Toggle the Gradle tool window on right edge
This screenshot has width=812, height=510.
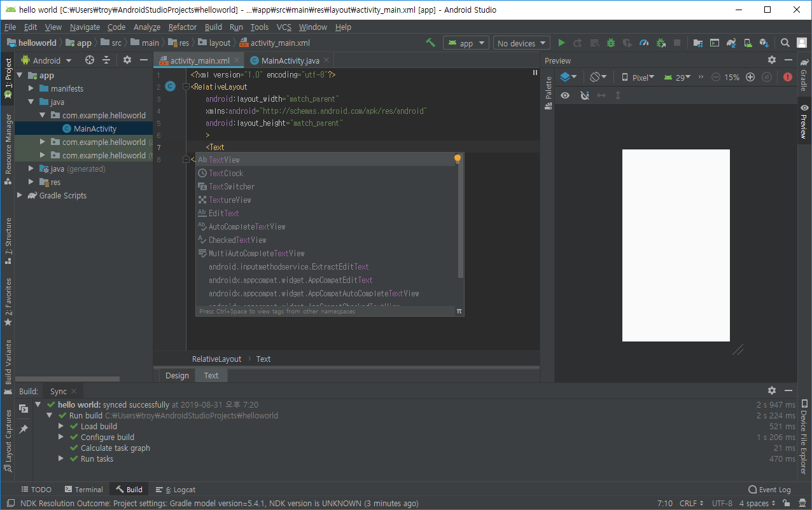tap(804, 76)
